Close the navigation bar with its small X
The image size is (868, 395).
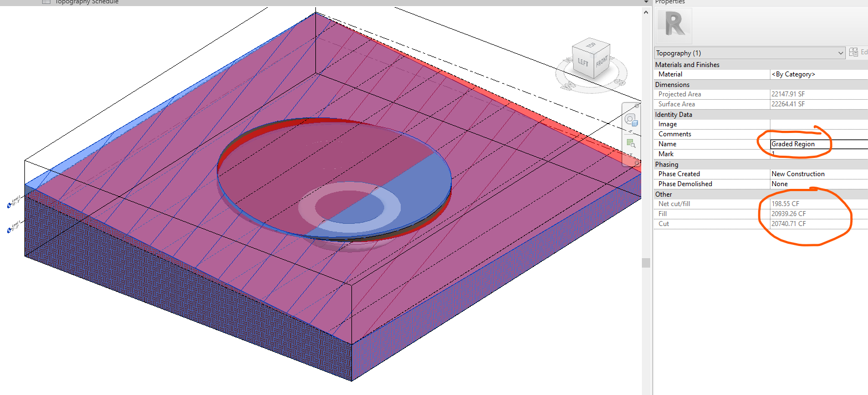tap(636, 105)
